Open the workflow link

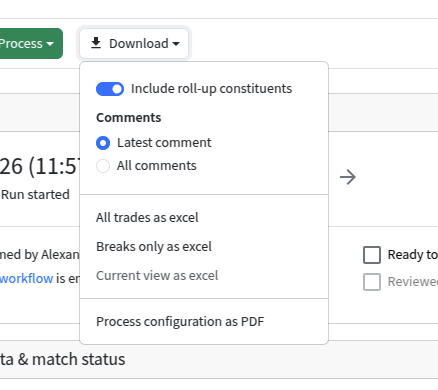click(26, 278)
